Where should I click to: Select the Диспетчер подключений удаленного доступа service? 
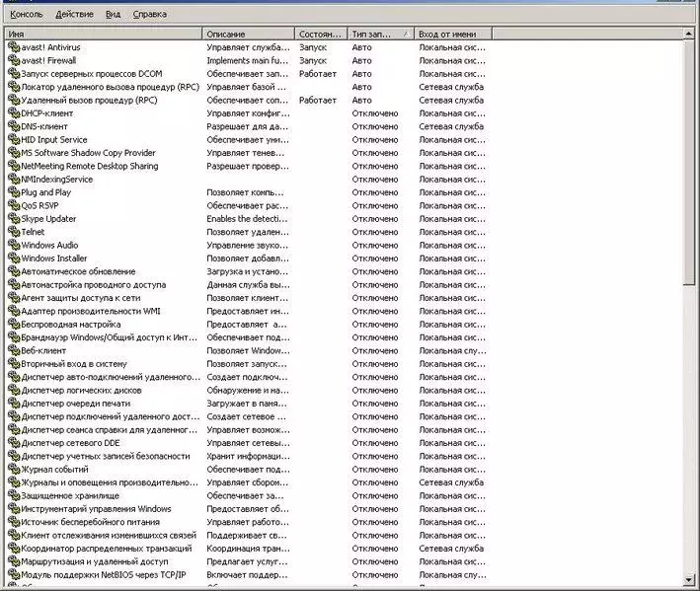point(111,416)
